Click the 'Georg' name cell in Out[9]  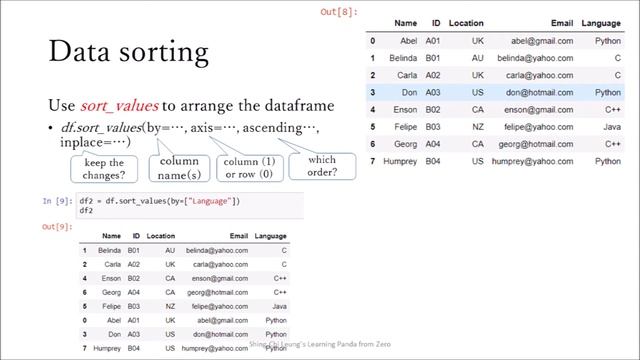(x=111, y=292)
